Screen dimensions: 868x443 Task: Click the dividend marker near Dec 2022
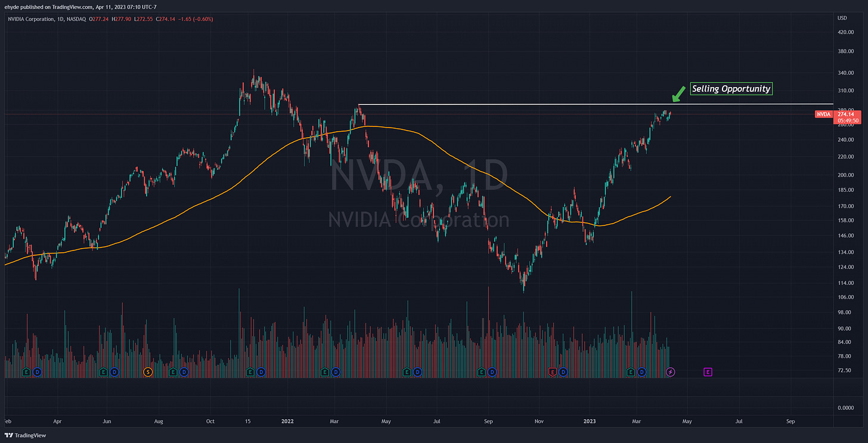point(563,371)
